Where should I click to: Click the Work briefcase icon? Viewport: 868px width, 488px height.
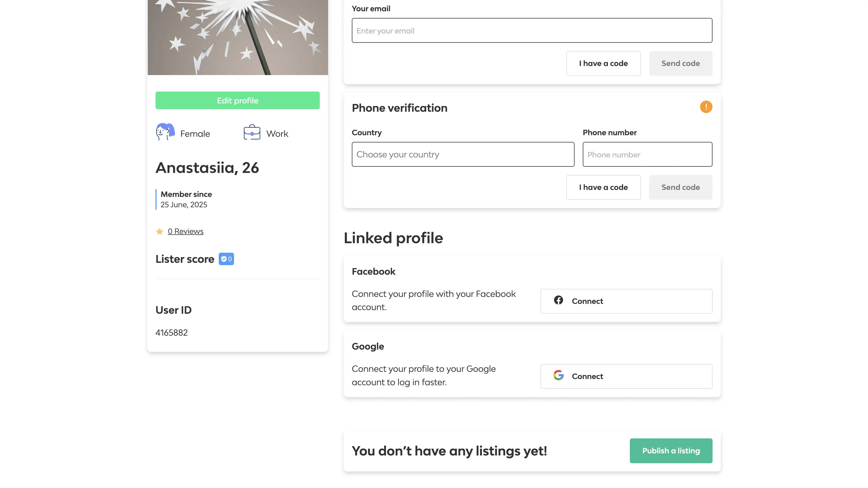[x=252, y=132]
